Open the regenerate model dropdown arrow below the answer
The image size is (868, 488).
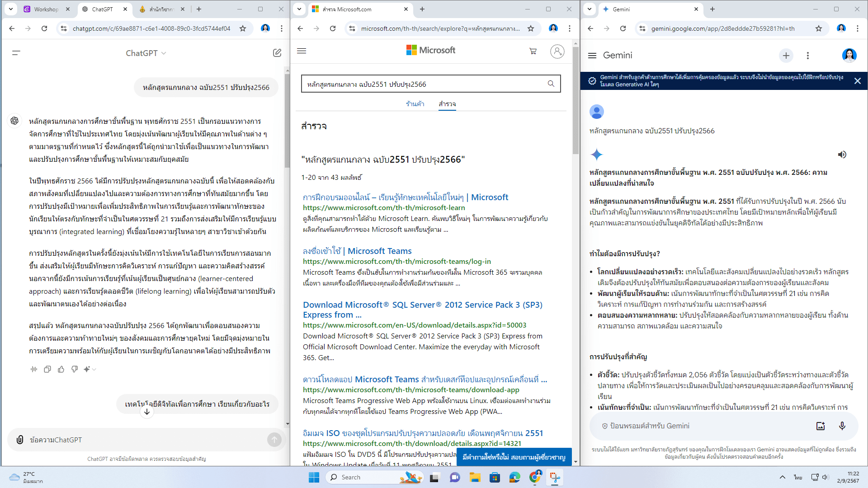tap(94, 369)
